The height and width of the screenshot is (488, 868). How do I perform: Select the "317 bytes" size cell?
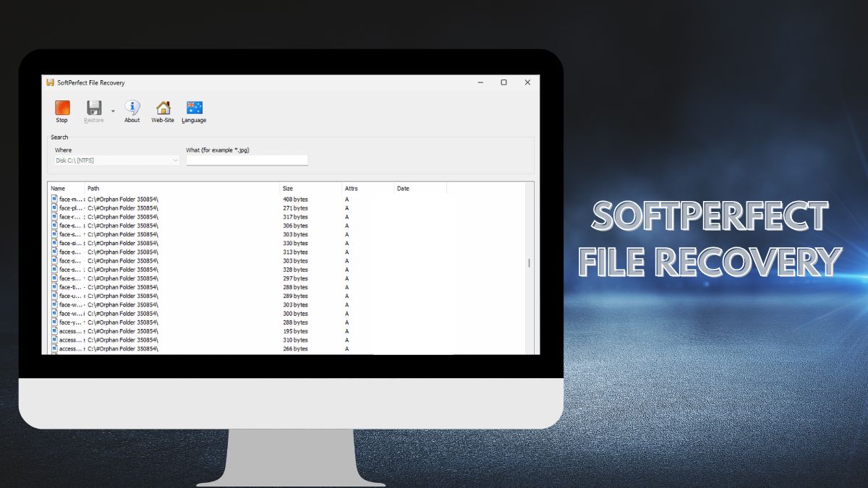[295, 216]
